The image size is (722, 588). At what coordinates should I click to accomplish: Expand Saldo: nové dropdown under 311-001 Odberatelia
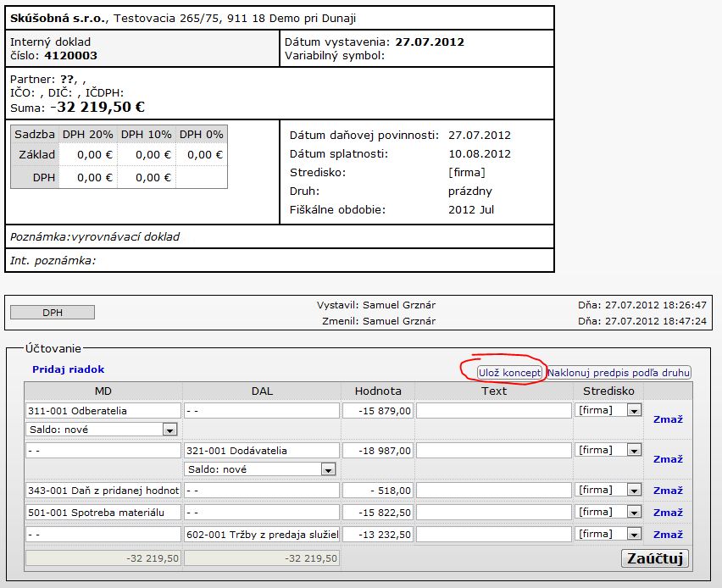[x=102, y=430]
